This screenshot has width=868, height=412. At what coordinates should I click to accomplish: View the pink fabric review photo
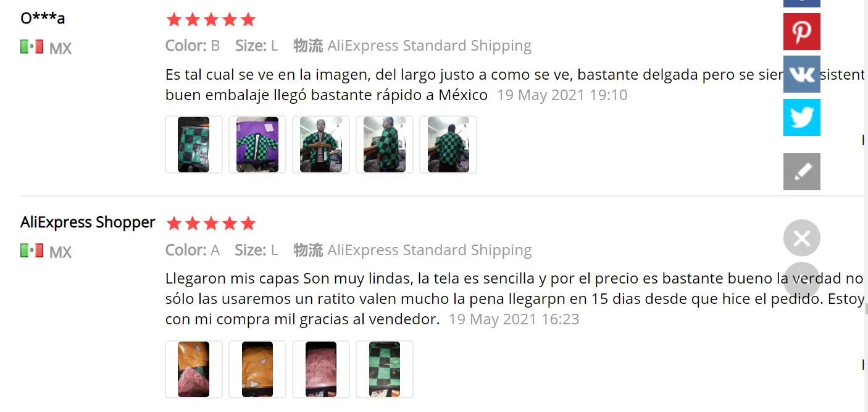[x=321, y=369]
